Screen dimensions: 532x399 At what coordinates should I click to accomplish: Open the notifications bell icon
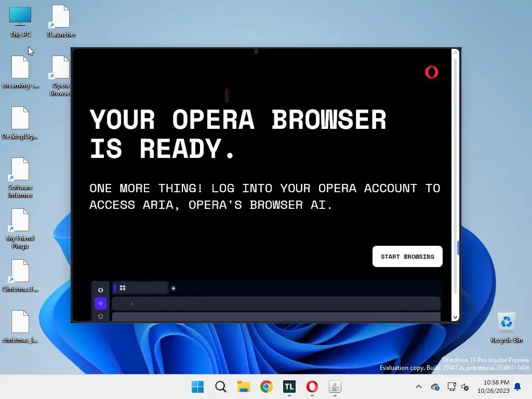517,387
